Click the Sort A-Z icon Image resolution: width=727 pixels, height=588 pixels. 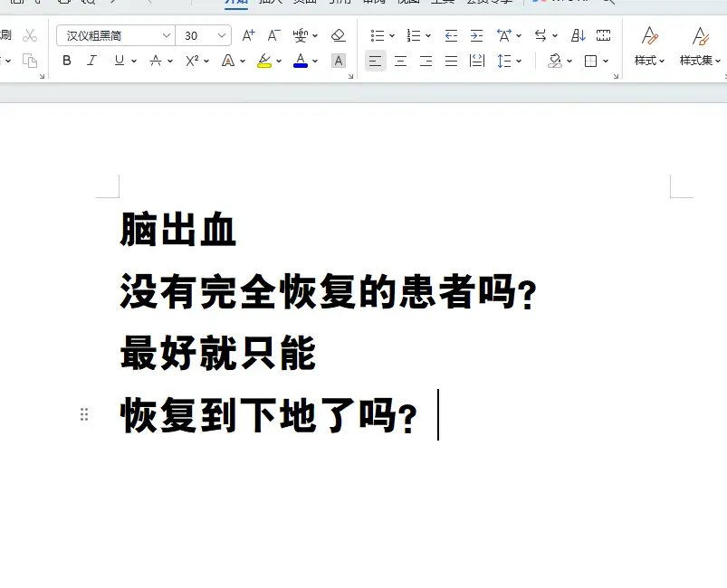[x=578, y=35]
